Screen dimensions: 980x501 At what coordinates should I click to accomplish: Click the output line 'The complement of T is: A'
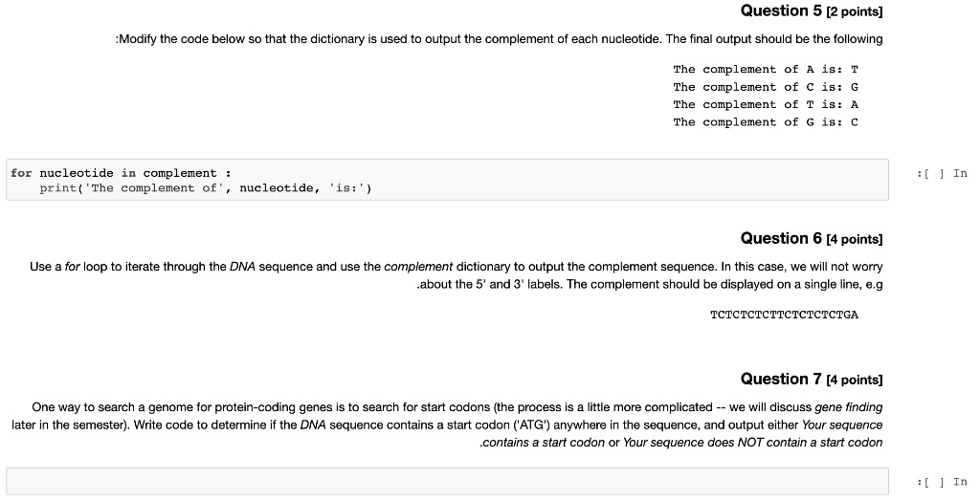pyautogui.click(x=766, y=104)
